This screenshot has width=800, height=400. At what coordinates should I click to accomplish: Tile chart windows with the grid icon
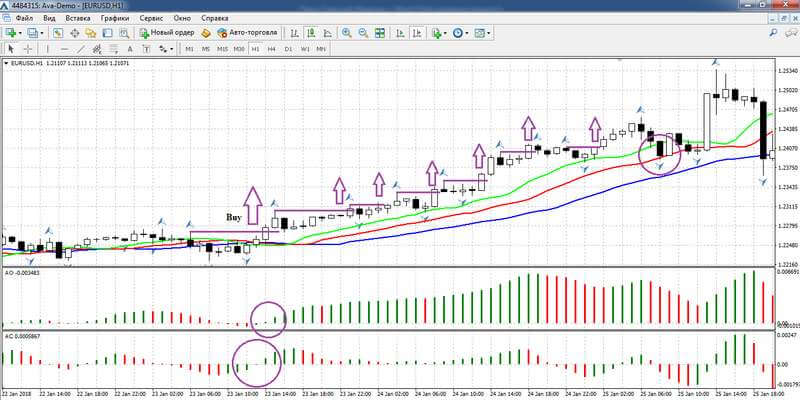click(380, 33)
